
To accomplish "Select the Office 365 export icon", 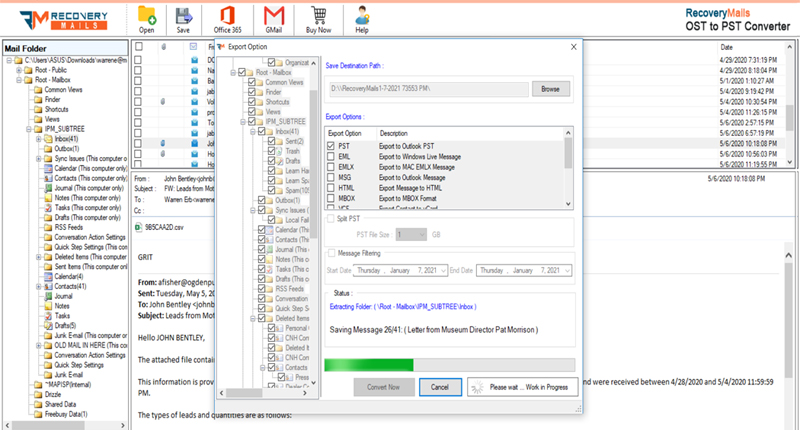I will point(228,16).
